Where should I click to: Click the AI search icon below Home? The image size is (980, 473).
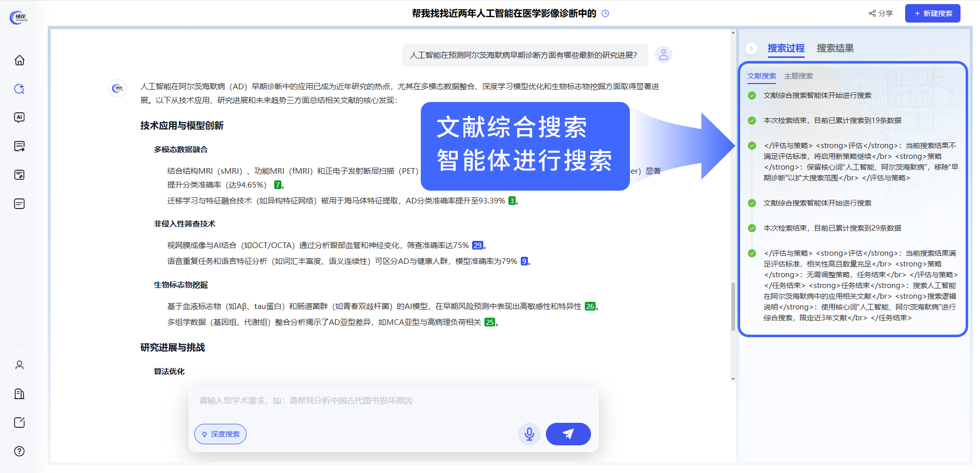tap(19, 89)
